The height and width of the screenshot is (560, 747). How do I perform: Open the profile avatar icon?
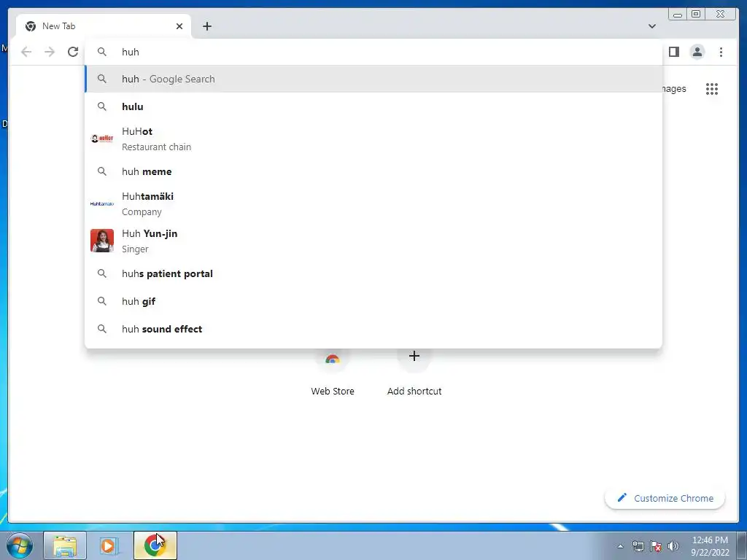[697, 52]
